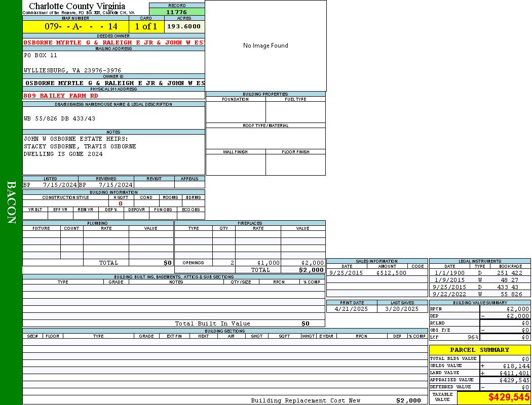Click the PO BOX 11 mailing address
Image resolution: width=532 pixels, height=405 pixels.
pos(41,55)
